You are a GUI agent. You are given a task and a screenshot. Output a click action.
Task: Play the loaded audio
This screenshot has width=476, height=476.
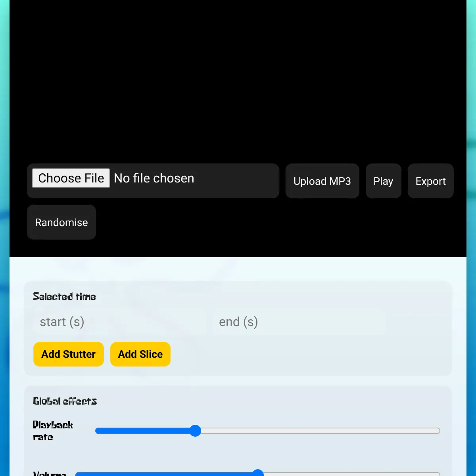pyautogui.click(x=383, y=181)
